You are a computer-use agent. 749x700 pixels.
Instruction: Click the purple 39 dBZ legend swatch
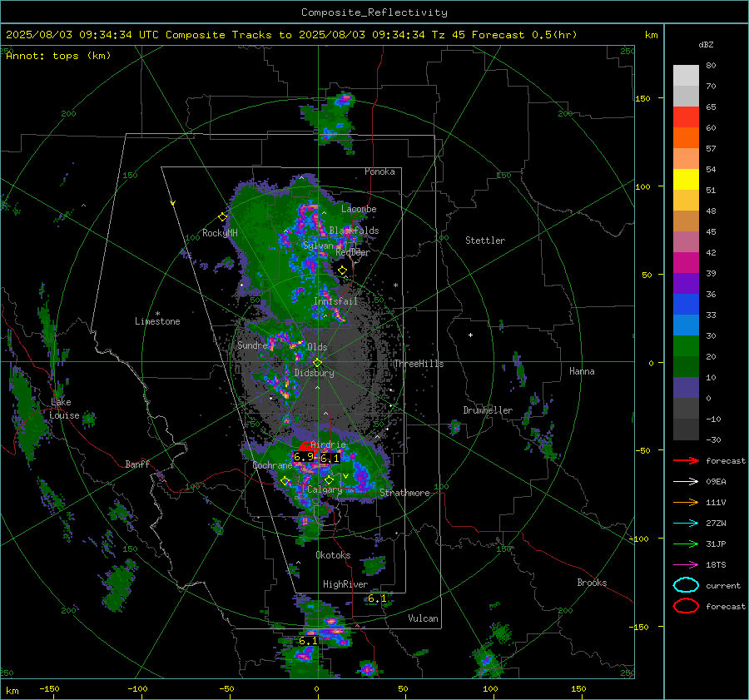pyautogui.click(x=686, y=283)
